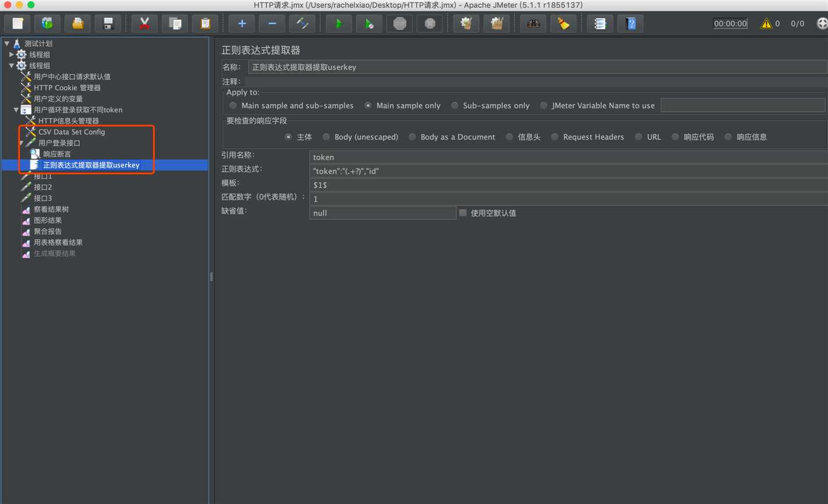
Task: Collapse the 用户登录接口 node arrow
Action: [22, 142]
